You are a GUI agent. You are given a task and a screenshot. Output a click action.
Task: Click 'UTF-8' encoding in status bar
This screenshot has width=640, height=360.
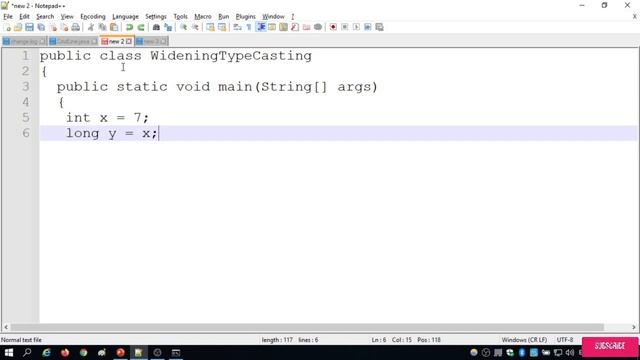click(565, 340)
